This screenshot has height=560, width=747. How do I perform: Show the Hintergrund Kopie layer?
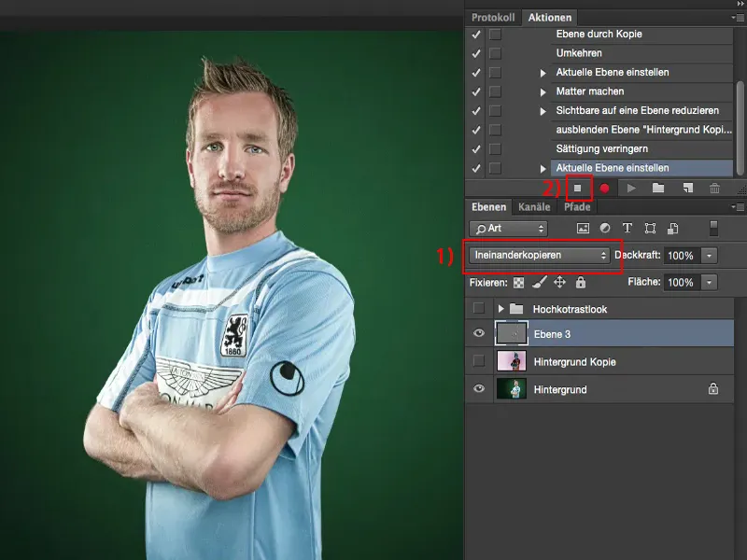tap(479, 361)
